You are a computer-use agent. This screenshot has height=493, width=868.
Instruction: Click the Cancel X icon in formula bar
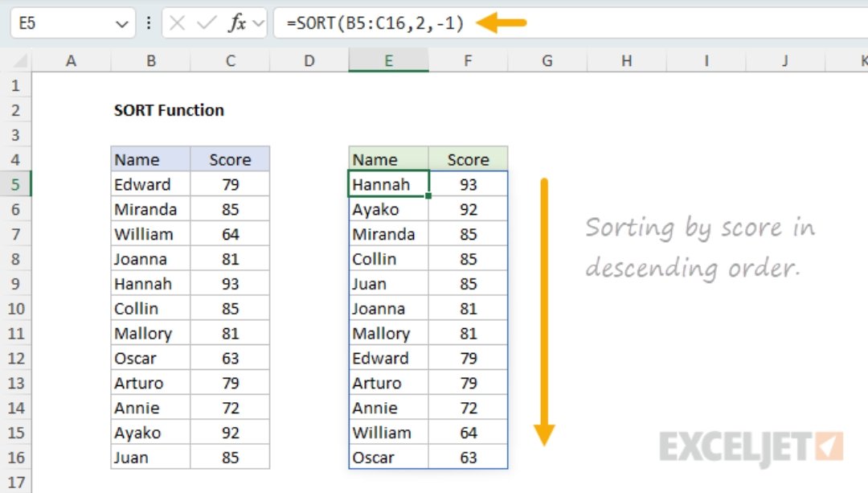click(x=178, y=24)
